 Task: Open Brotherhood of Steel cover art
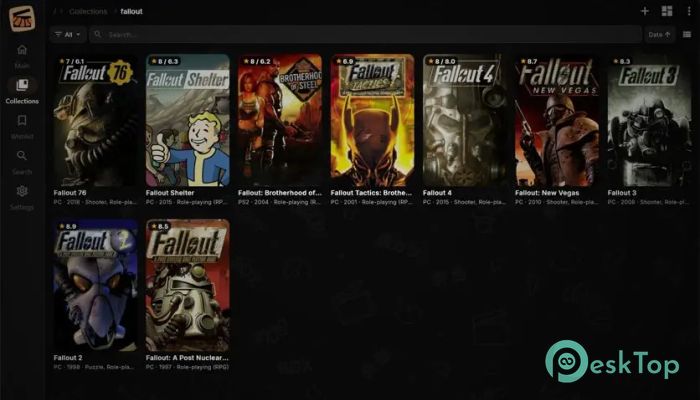[280, 120]
